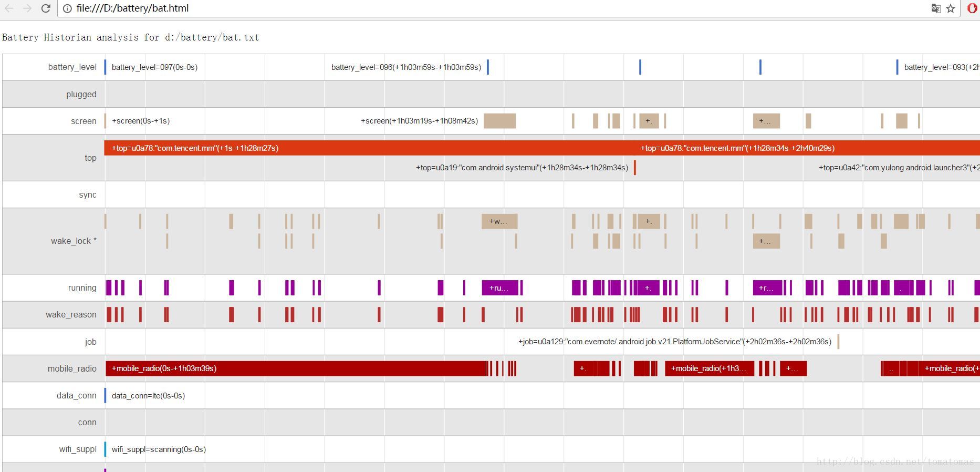
Task: Click the wake_reason row label
Action: tap(71, 315)
